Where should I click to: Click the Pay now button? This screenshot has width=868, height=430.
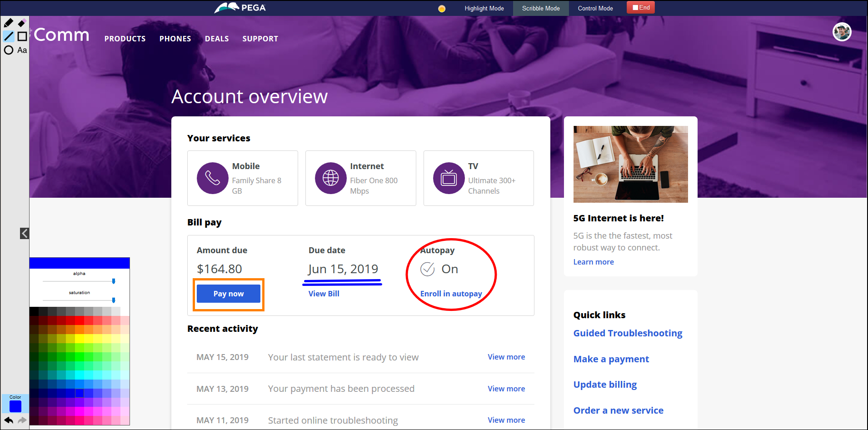click(229, 294)
